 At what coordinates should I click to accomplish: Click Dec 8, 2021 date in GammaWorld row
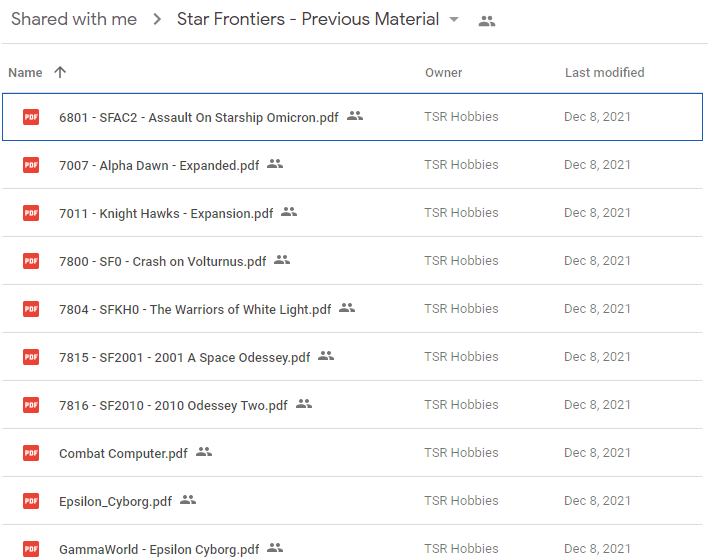(x=597, y=548)
